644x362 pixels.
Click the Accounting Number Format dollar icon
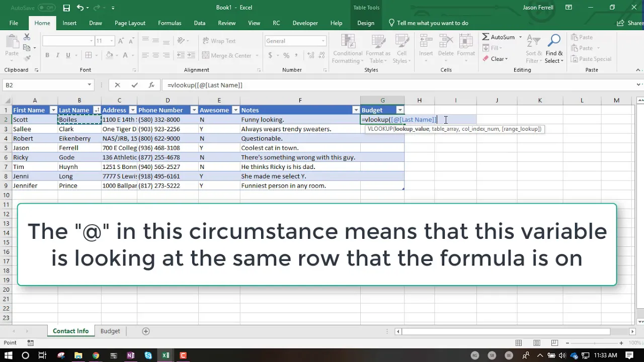pyautogui.click(x=271, y=55)
